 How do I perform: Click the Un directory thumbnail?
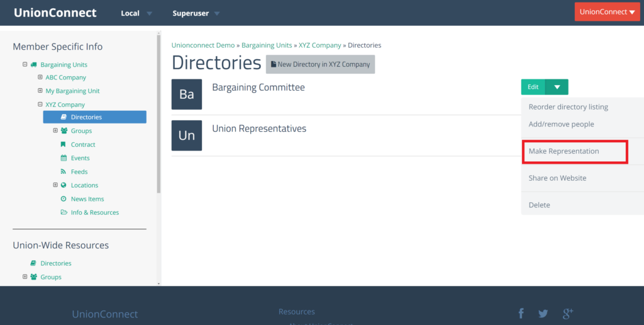click(186, 135)
